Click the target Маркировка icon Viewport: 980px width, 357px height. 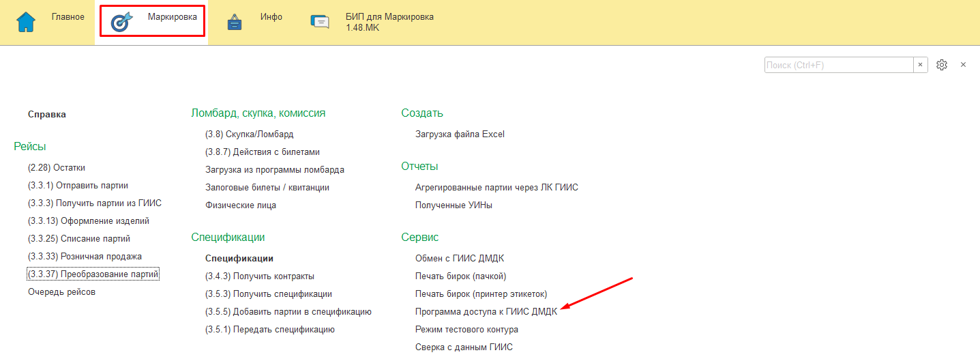click(x=121, y=23)
